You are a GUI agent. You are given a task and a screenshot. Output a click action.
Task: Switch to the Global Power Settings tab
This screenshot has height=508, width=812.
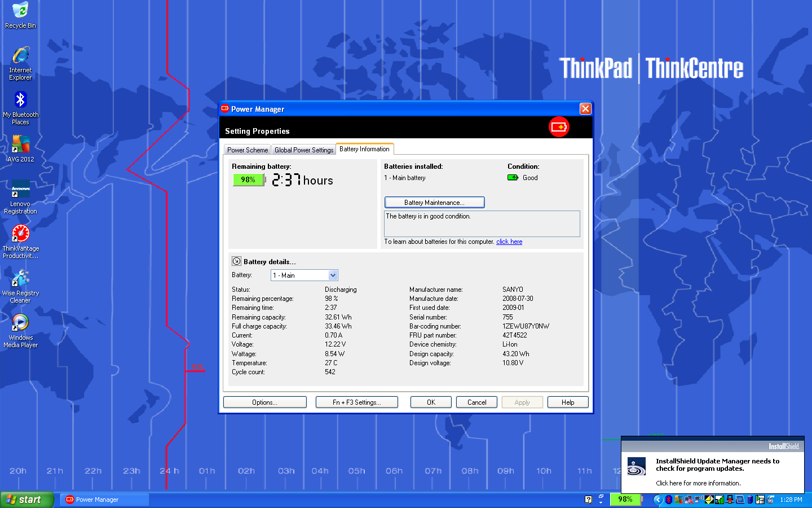(x=304, y=150)
